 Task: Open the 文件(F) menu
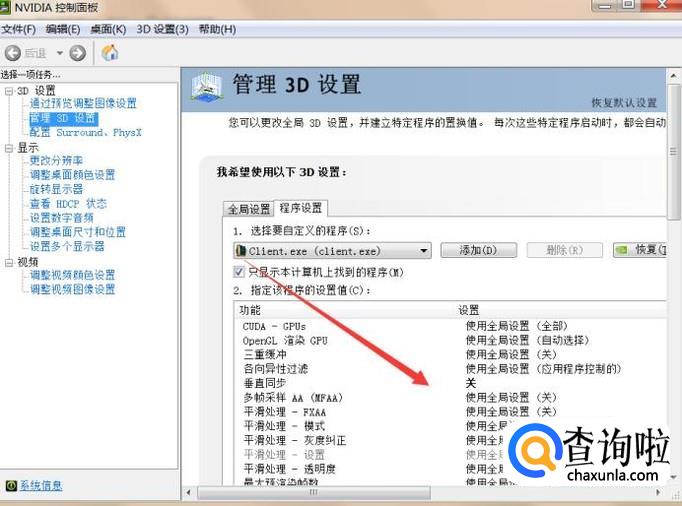click(19, 29)
